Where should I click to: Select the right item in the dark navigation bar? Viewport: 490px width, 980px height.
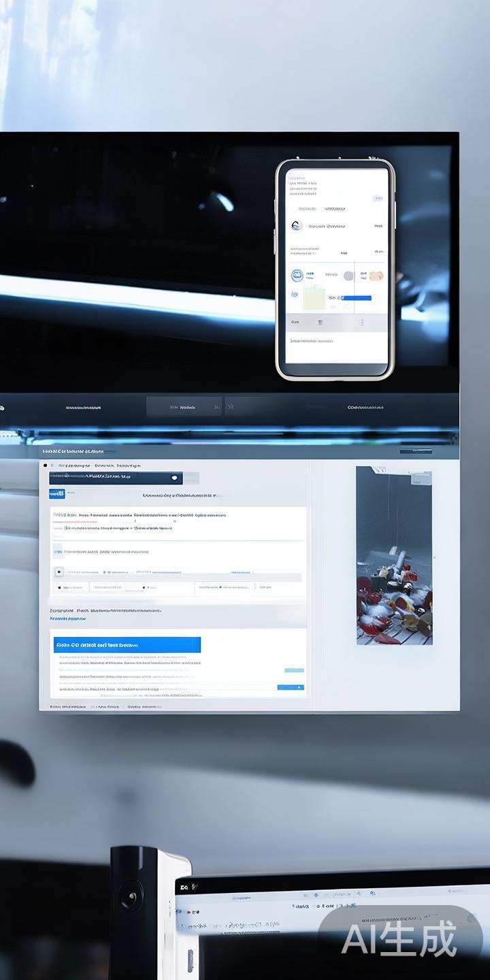coord(365,408)
